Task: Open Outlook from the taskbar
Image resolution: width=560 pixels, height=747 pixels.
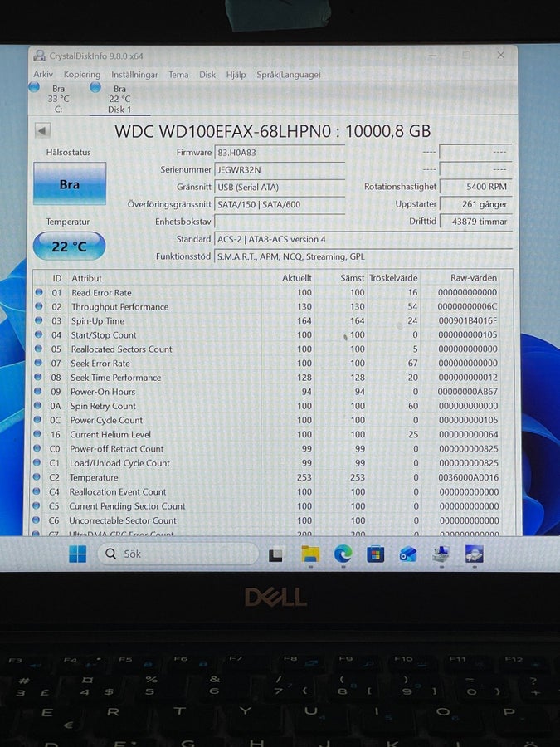Action: pyautogui.click(x=408, y=554)
